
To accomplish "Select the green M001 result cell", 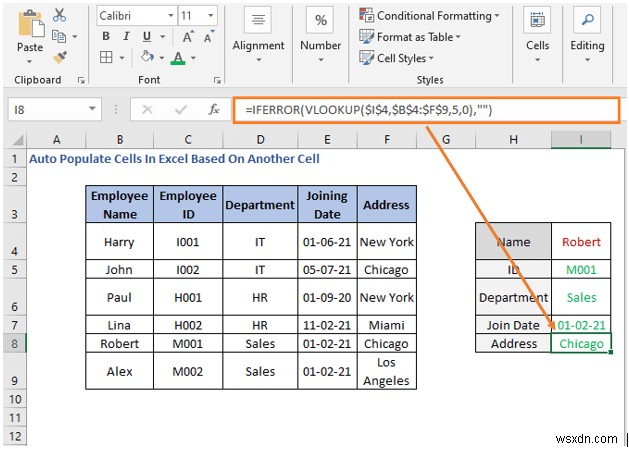I will click(x=581, y=270).
